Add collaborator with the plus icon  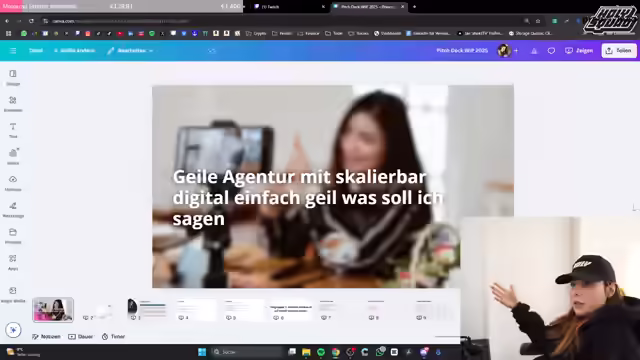tap(516, 51)
